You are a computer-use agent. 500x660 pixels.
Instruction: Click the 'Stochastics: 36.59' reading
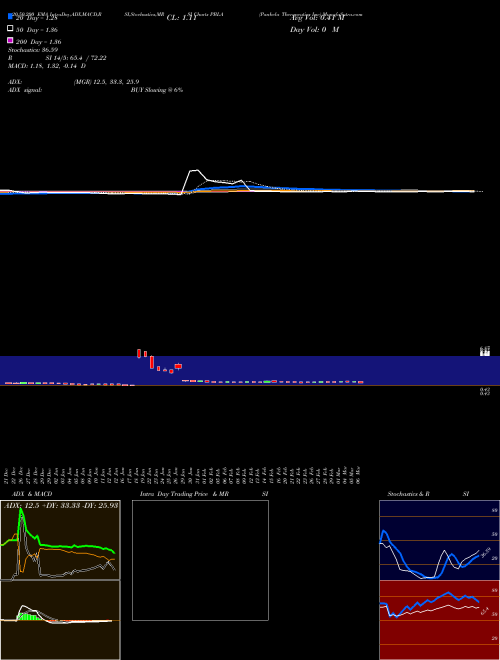(33, 50)
